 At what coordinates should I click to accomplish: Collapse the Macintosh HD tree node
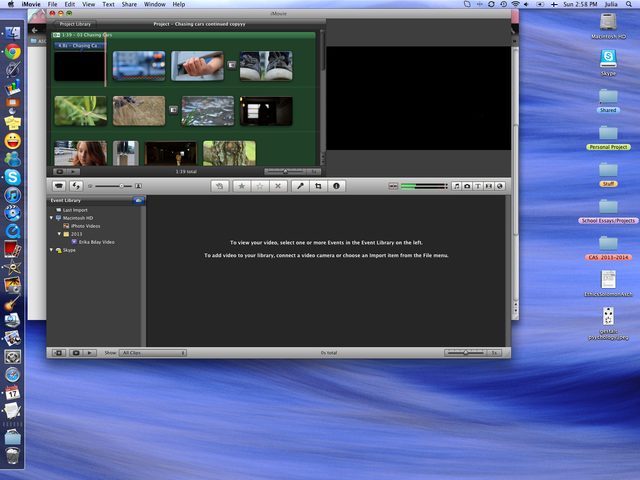click(51, 218)
